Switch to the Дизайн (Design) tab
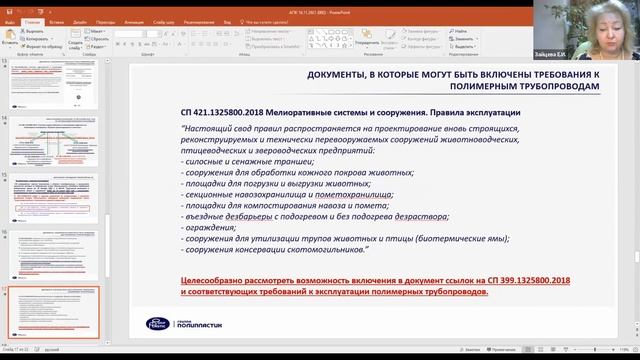This screenshot has height=360, width=640. 80,22
